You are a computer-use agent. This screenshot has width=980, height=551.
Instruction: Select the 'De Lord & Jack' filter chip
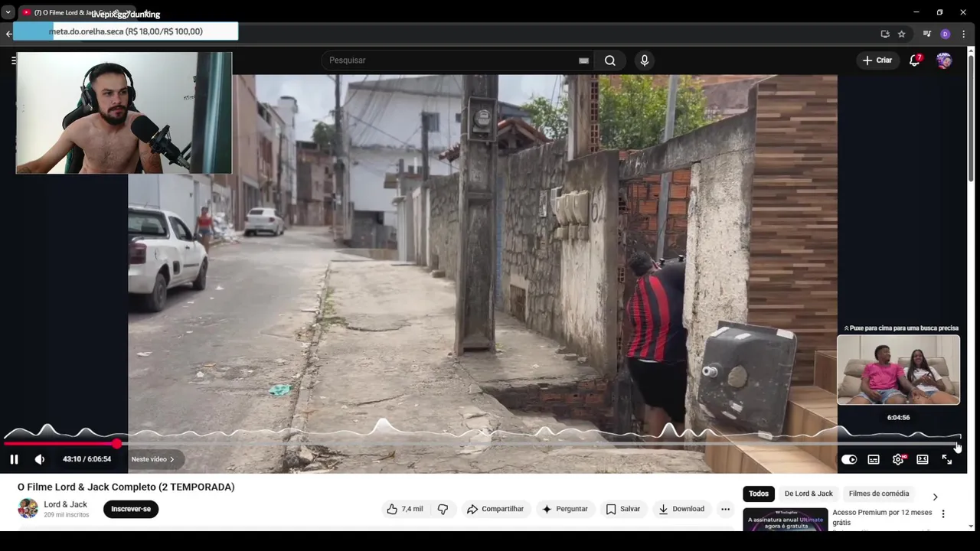[x=808, y=494]
